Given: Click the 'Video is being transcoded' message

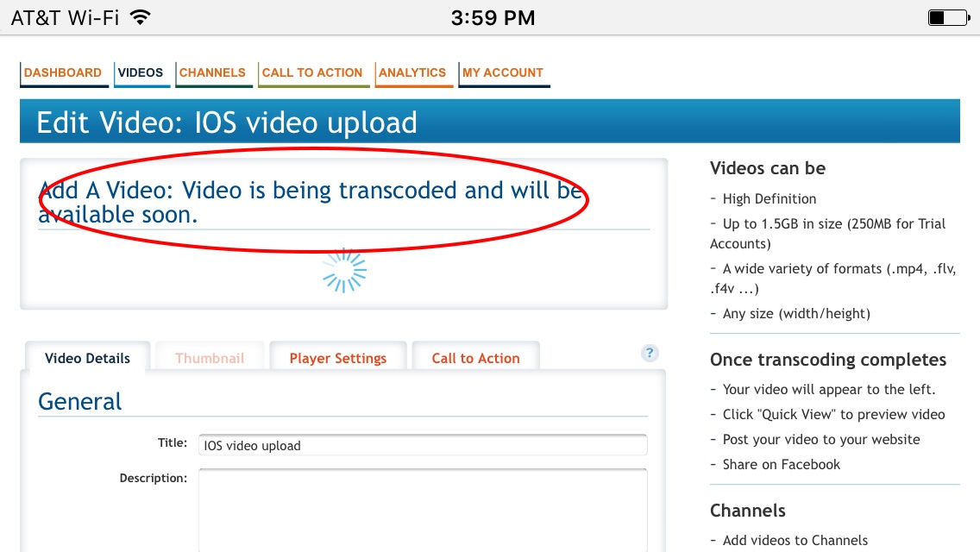Looking at the screenshot, I should 311,202.
